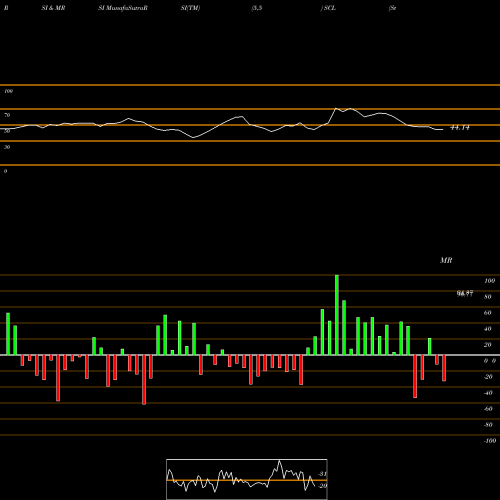The image size is (500, 500).
Task: Click the 30 level label on RSI axis
Action: [x=7, y=147]
